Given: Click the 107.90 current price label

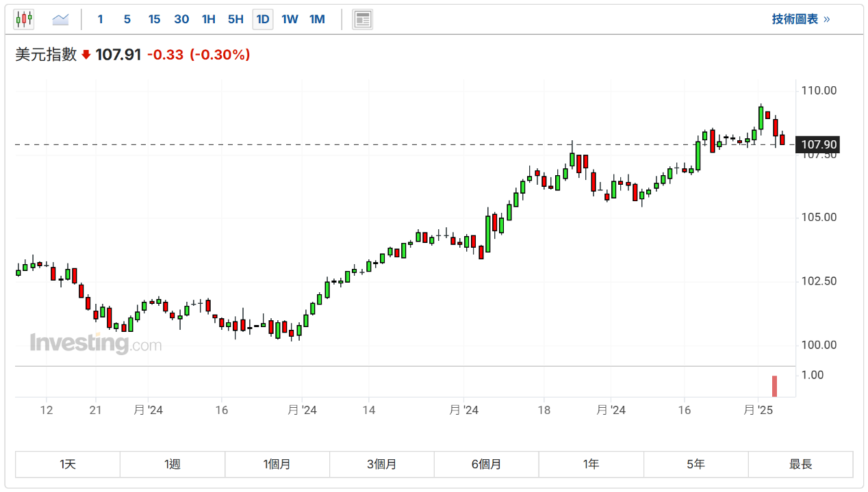Looking at the screenshot, I should pos(819,144).
